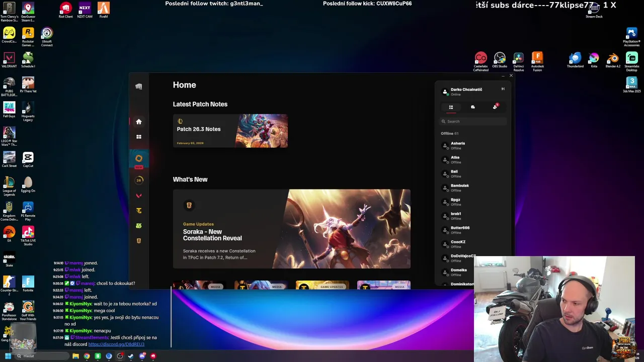Open Casterlabs Caffeinated desktop shortcut
Viewport: 644px width, 362px height.
(480, 62)
